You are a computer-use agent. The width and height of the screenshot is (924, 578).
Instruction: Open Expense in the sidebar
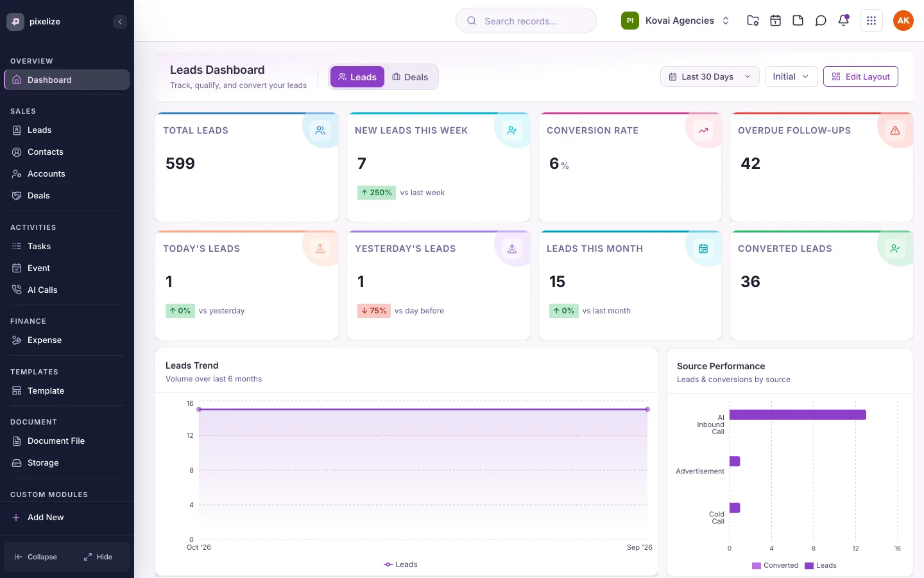[67, 340]
